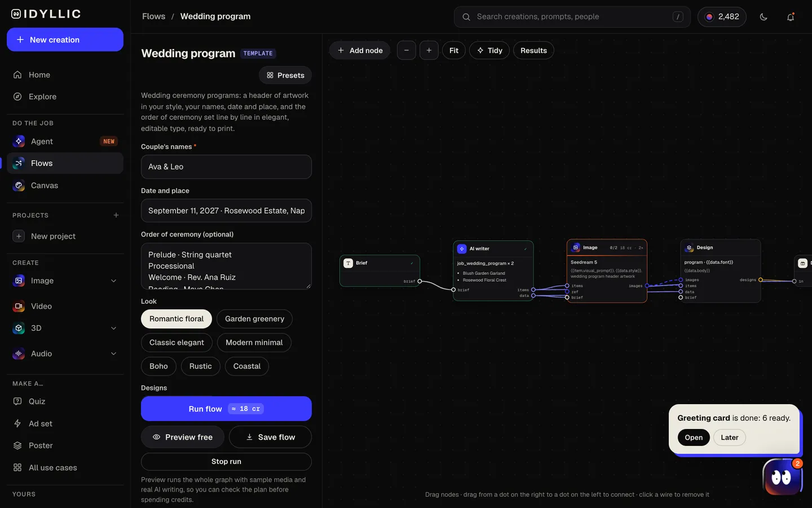812x508 pixels.
Task: Open the Agent sidebar item
Action: coord(65,141)
